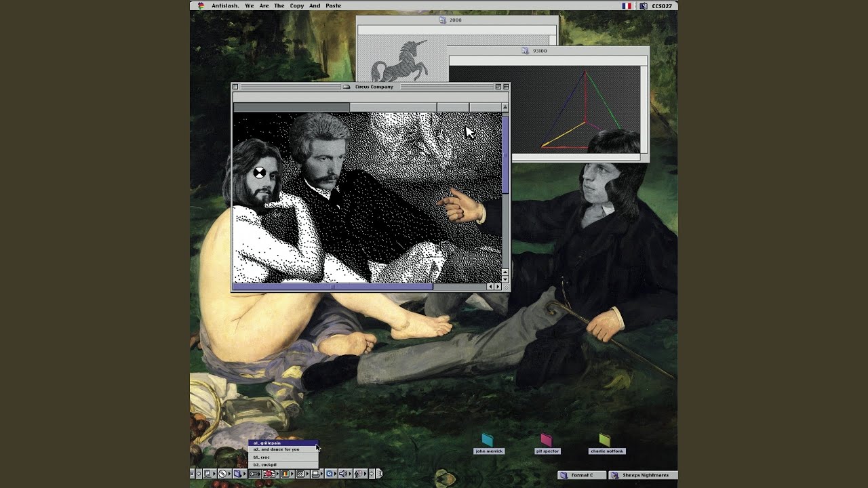Viewport: 868px width, 488px height.
Task: Click the scroll down arrow in Circus Company
Action: [505, 279]
